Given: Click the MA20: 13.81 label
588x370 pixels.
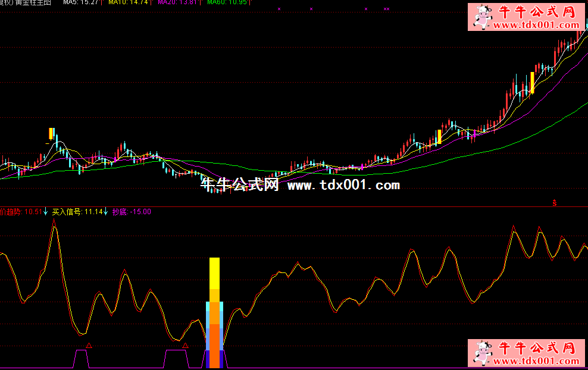Looking at the screenshot, I should (x=177, y=2).
